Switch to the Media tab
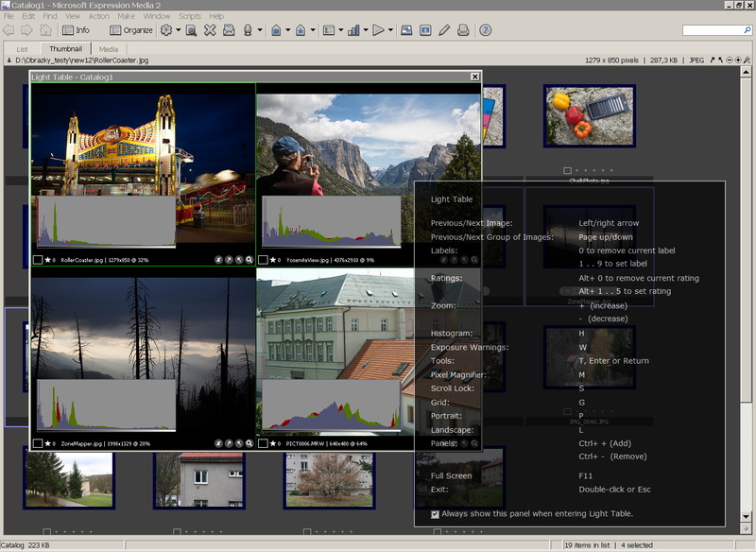 coord(109,49)
